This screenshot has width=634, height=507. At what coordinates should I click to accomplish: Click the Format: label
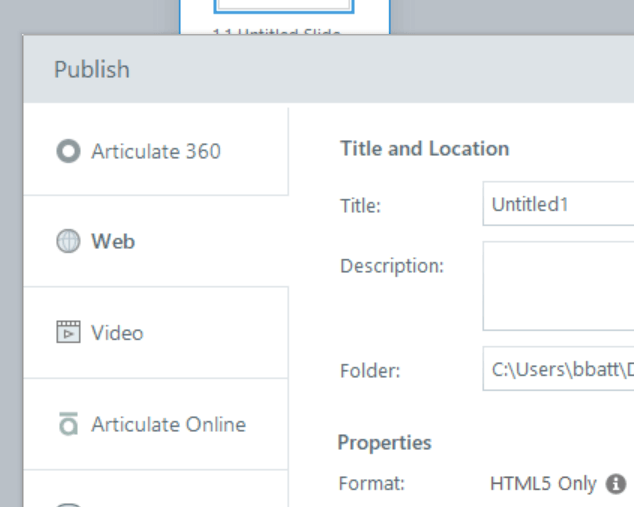pyautogui.click(x=372, y=484)
